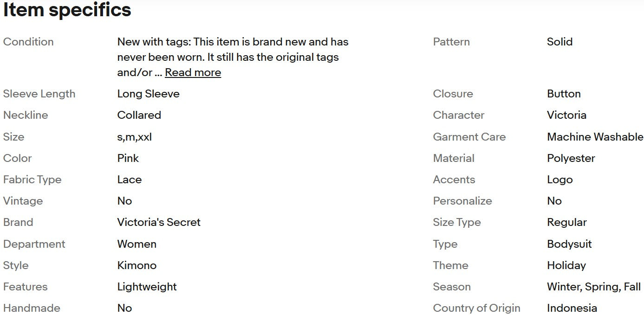Click the Condition label
Viewport: 644px width, 315px height.
tap(28, 42)
